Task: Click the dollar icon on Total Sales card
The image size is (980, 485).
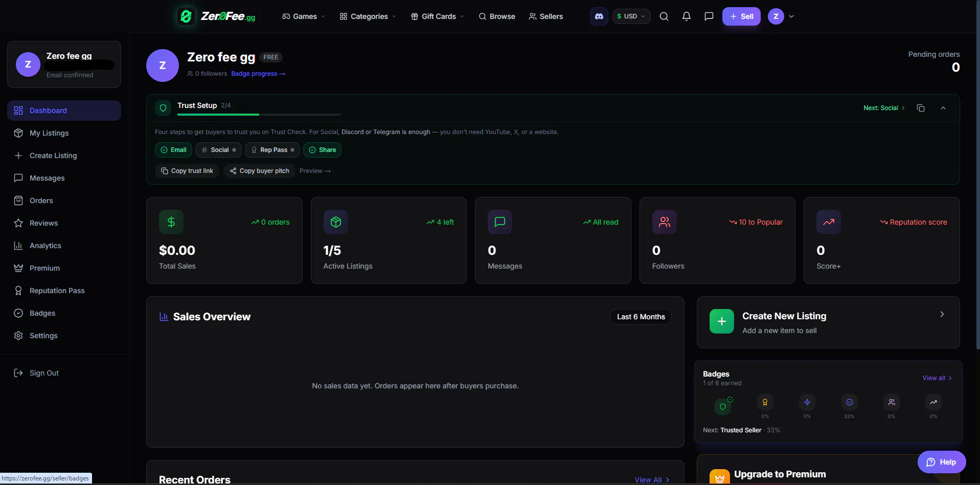Action: 171,222
